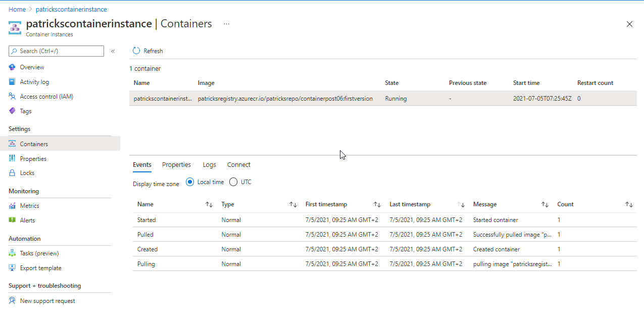This screenshot has width=644, height=309.
Task: Open the Connect tab
Action: (239, 165)
